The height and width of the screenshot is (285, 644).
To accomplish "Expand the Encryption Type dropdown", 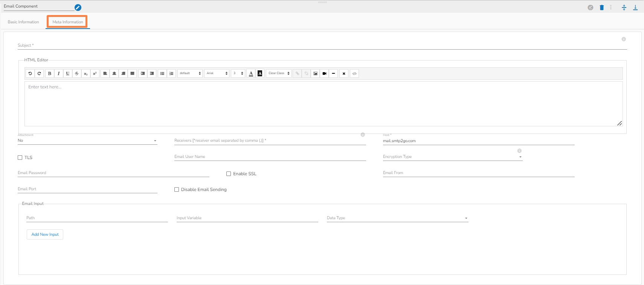I will (452, 157).
